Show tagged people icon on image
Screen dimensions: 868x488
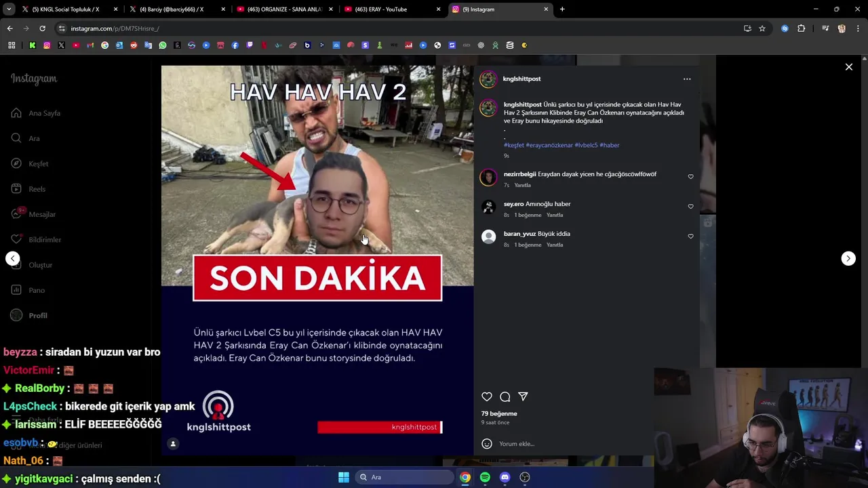173,444
